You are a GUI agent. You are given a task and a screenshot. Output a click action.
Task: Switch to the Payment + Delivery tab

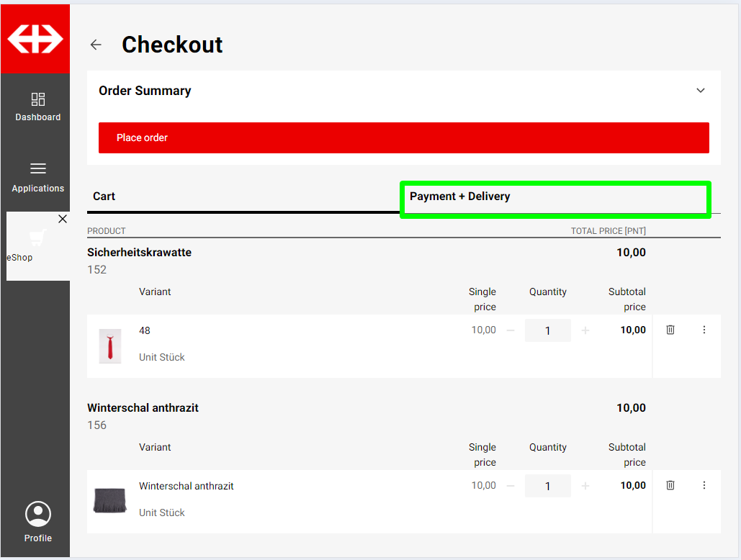tap(554, 197)
